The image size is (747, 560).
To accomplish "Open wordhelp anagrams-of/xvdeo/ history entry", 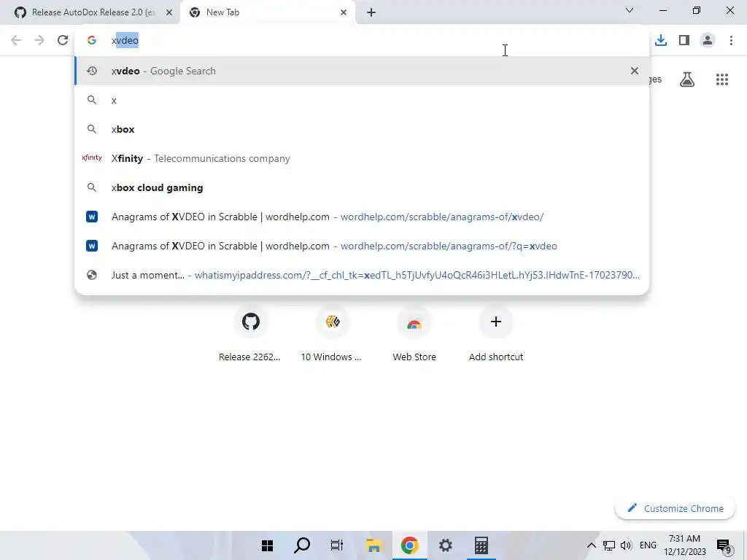I will click(362, 217).
